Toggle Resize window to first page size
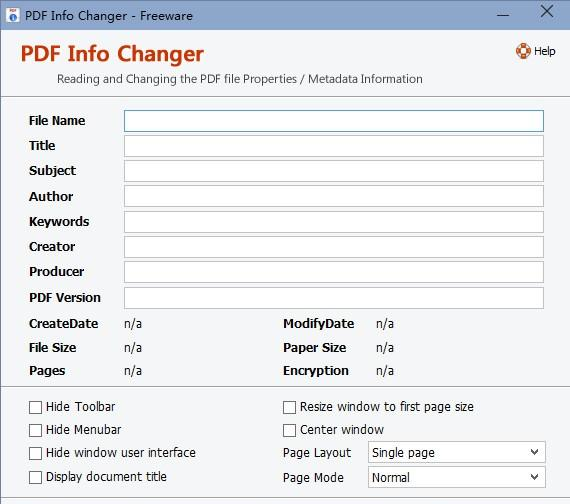The height and width of the screenshot is (504, 570). pos(289,407)
